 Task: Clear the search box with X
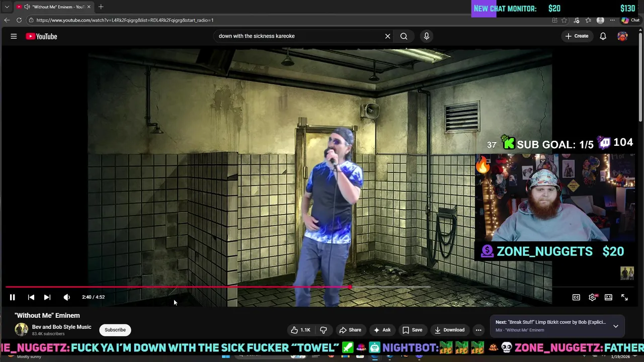(x=387, y=36)
